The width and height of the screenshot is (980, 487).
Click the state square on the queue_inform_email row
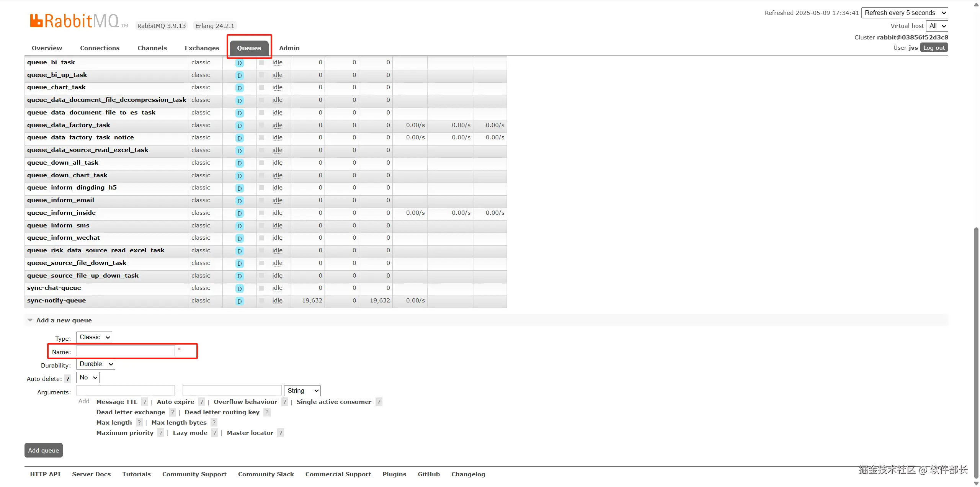pyautogui.click(x=262, y=200)
